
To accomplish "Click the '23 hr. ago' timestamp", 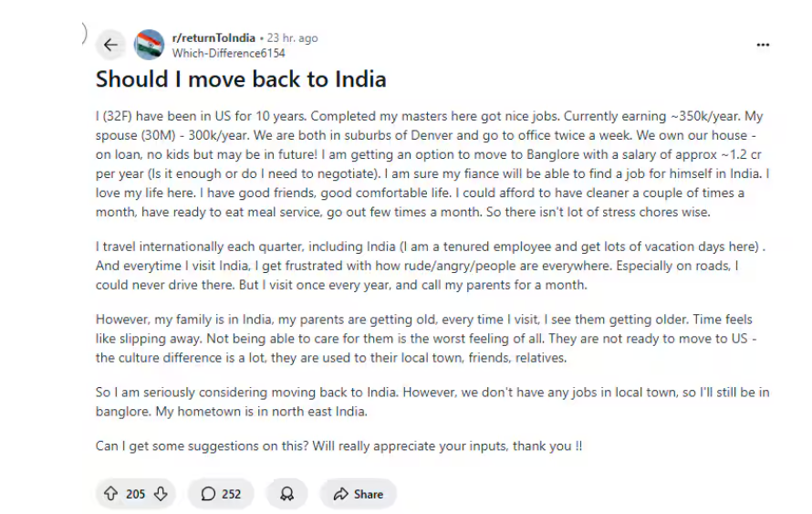I will 292,38.
